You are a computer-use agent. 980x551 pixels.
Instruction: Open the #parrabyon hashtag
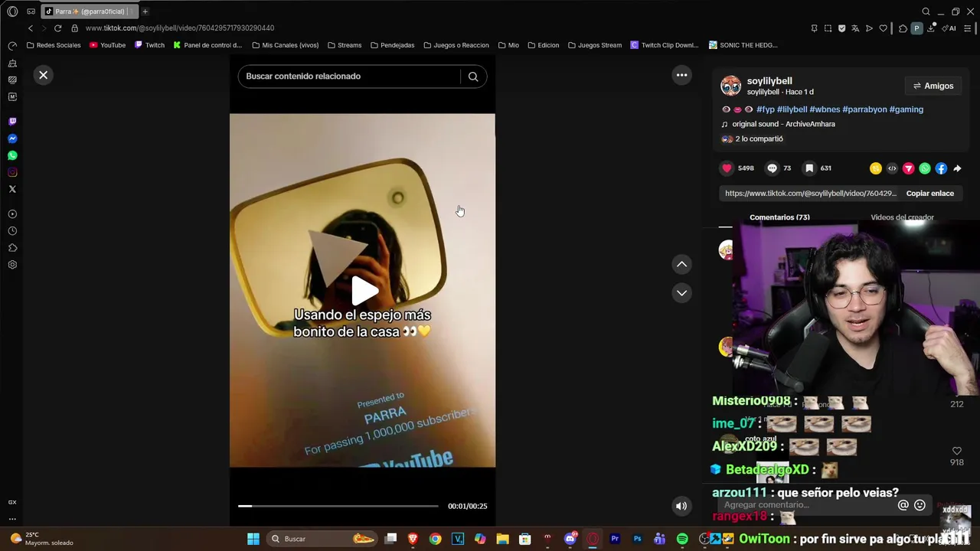(864, 109)
